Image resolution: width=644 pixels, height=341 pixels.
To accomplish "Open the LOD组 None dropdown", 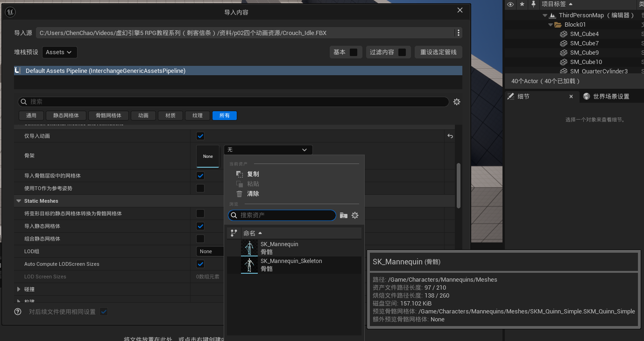I will pyautogui.click(x=210, y=251).
